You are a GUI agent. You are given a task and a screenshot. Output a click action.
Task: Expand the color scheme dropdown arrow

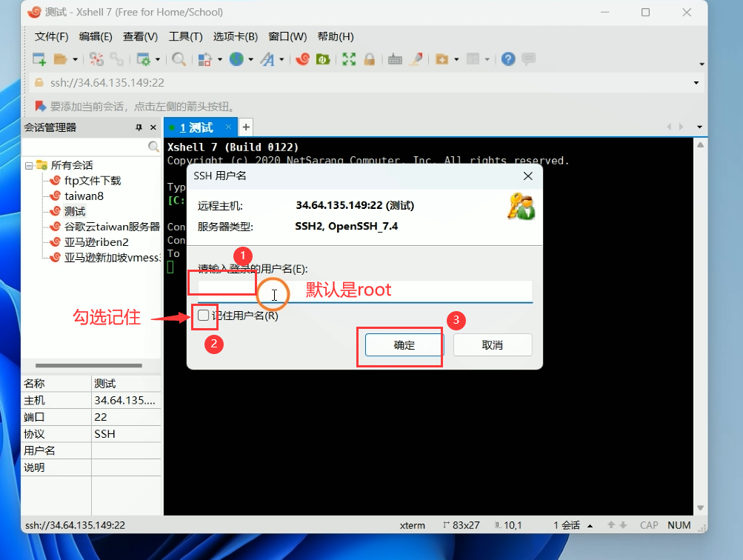tap(220, 60)
